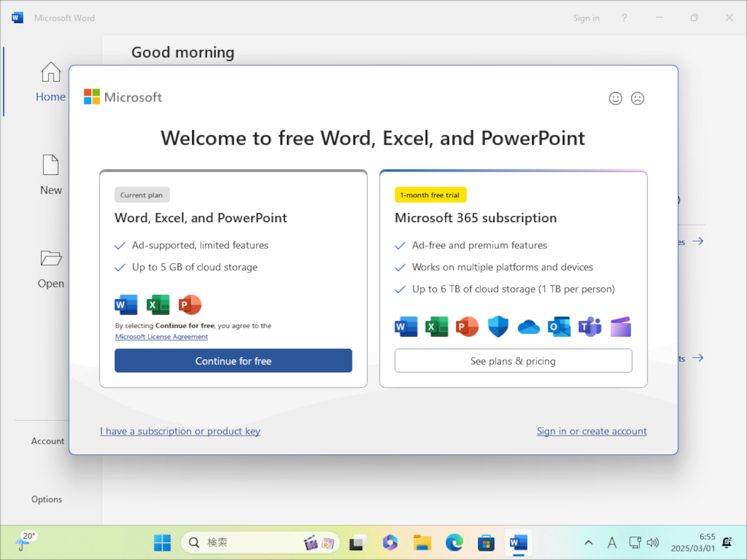Viewport: 747px width, 560px height.
Task: Click I have a subscription or product key
Action: coord(180,431)
